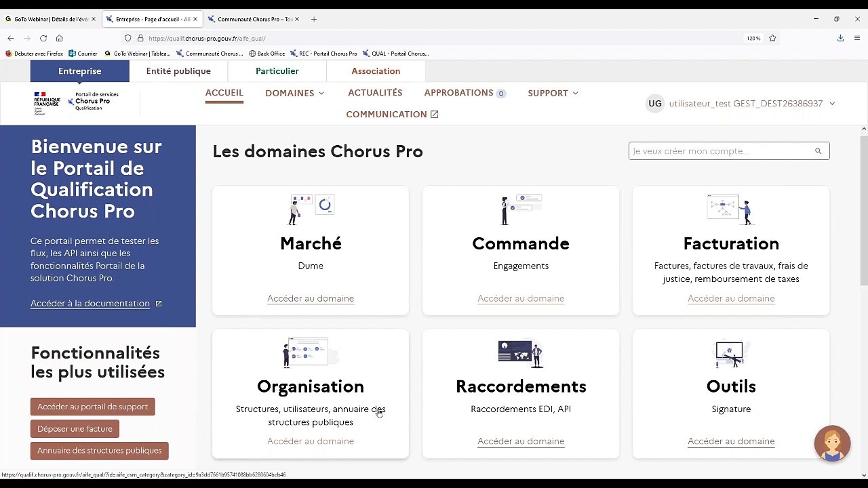Open the COMMUNICATION navigation link

click(392, 115)
